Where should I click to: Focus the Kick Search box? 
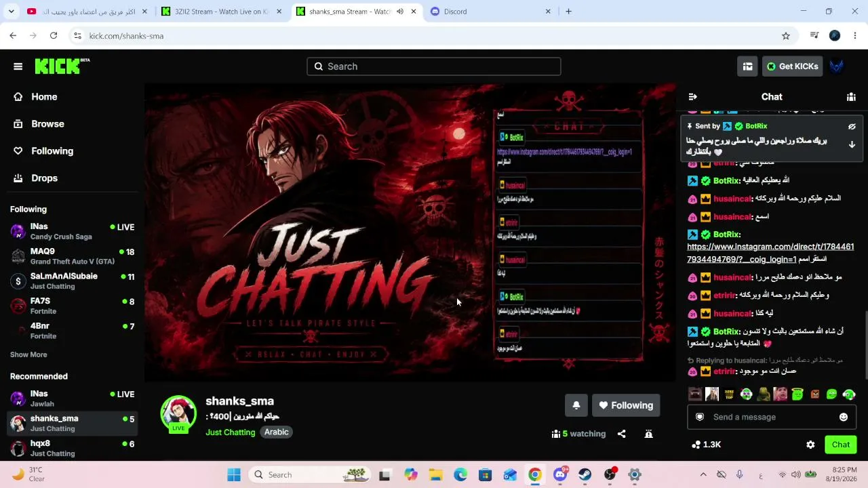(434, 66)
